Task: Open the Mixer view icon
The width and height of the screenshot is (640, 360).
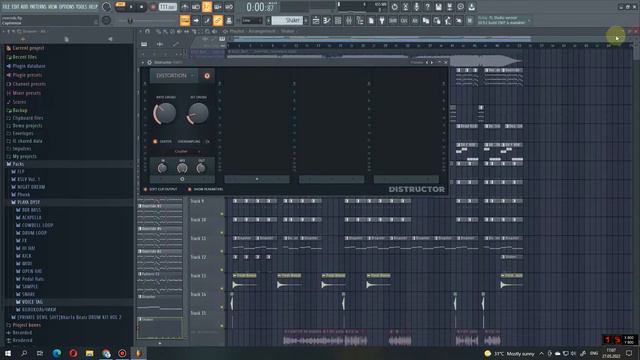Action: (349, 20)
